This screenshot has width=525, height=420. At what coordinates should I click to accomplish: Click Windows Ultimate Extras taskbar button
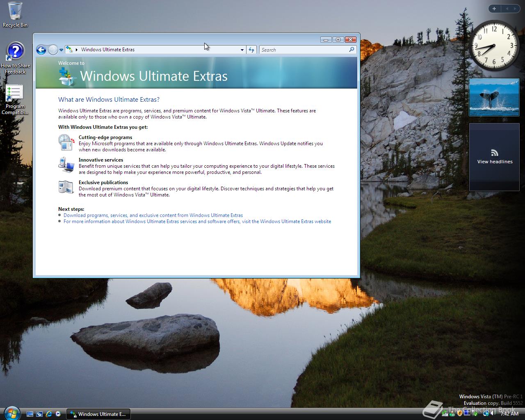98,414
